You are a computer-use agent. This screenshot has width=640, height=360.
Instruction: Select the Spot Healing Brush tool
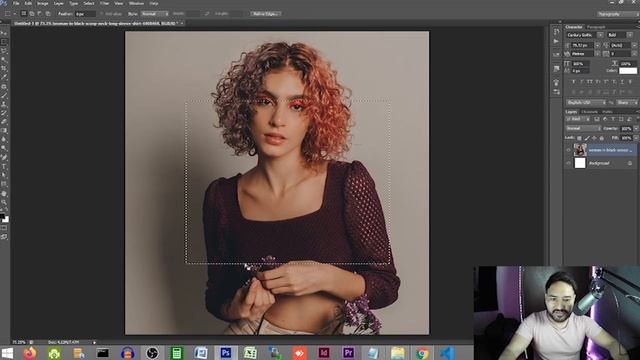4,86
